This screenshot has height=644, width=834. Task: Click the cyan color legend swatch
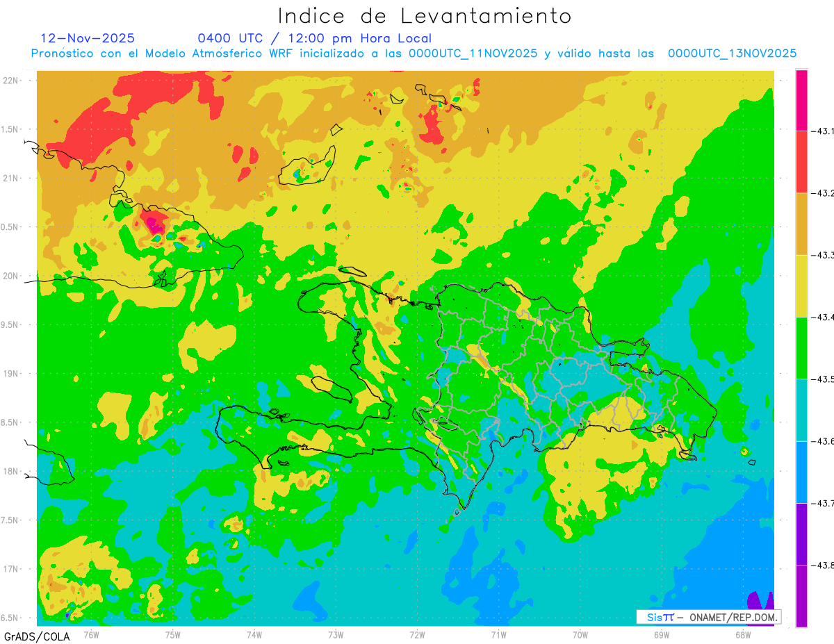[801, 409]
